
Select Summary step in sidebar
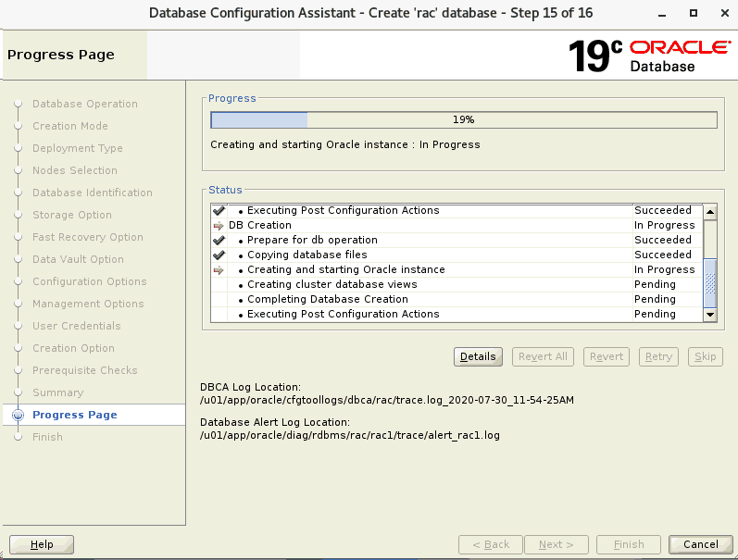[x=58, y=392]
